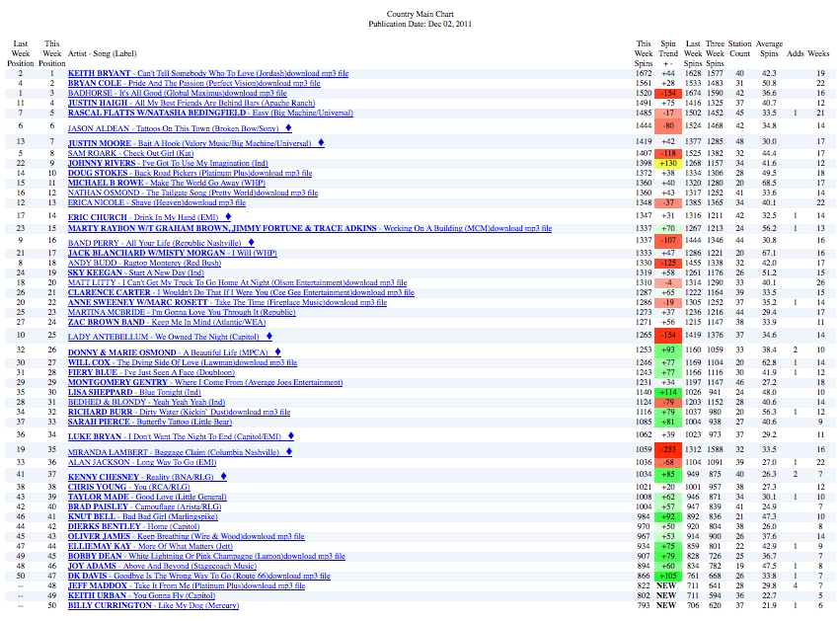Open Bryan Cole Pride And The Passion link
The width and height of the screenshot is (840, 621).
[x=193, y=83]
